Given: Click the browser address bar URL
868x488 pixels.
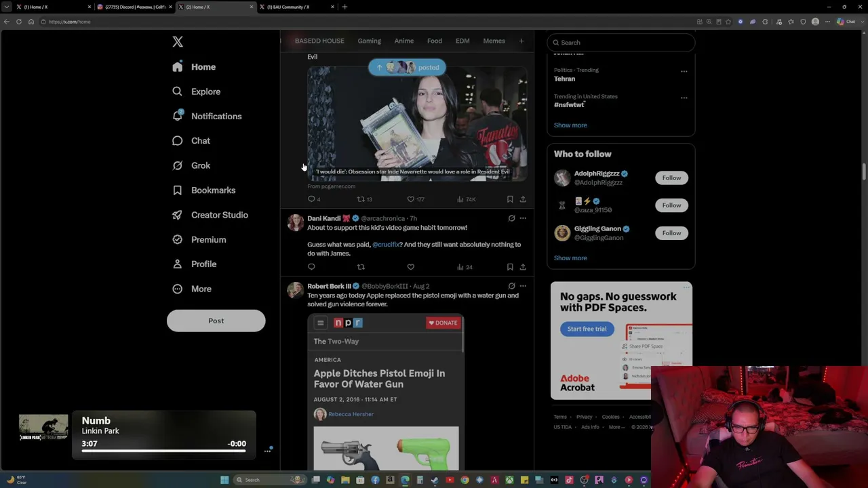Looking at the screenshot, I should (69, 22).
